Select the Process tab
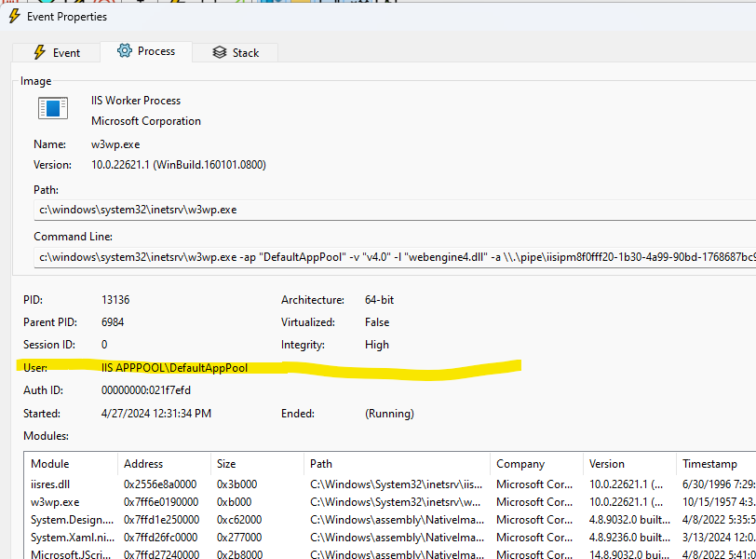The image size is (756, 559). 146,51
